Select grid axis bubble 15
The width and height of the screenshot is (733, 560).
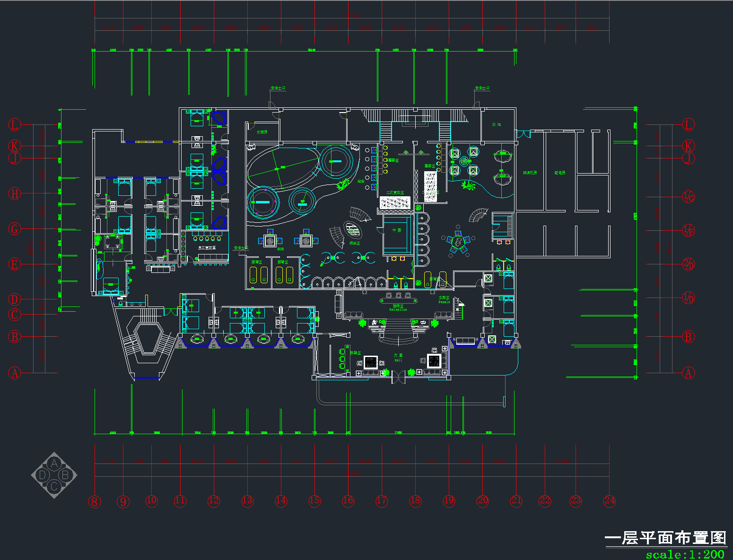314,500
